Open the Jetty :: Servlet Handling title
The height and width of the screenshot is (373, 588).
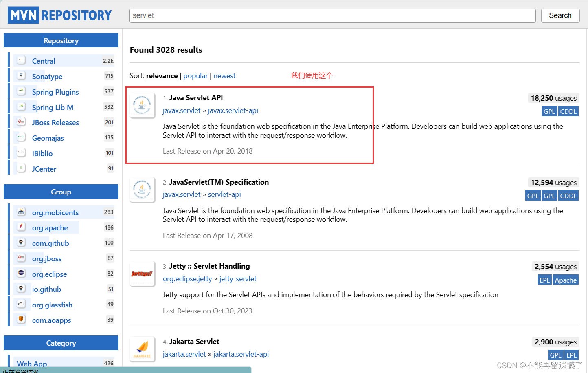pos(209,266)
